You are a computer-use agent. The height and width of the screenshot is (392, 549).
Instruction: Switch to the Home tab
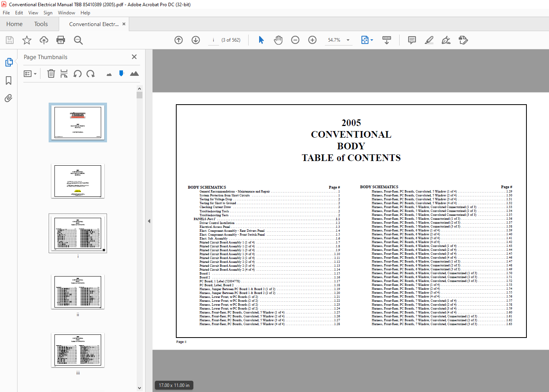pos(14,24)
